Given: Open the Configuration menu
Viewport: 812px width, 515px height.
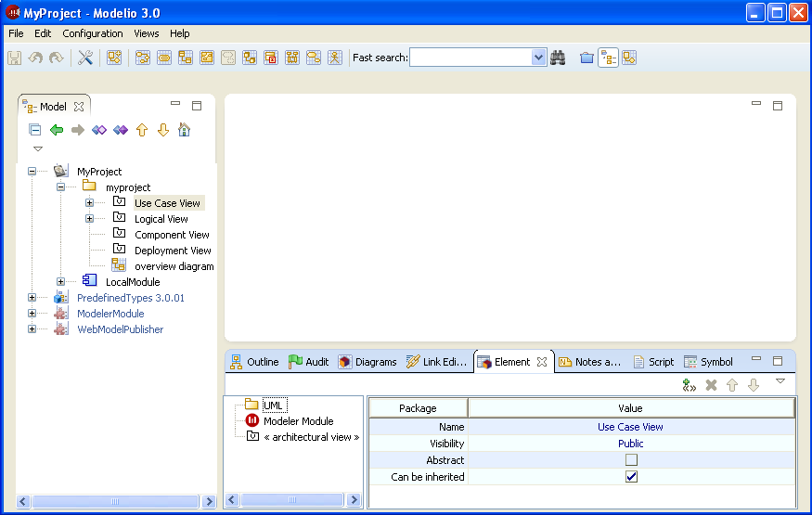Looking at the screenshot, I should [93, 33].
